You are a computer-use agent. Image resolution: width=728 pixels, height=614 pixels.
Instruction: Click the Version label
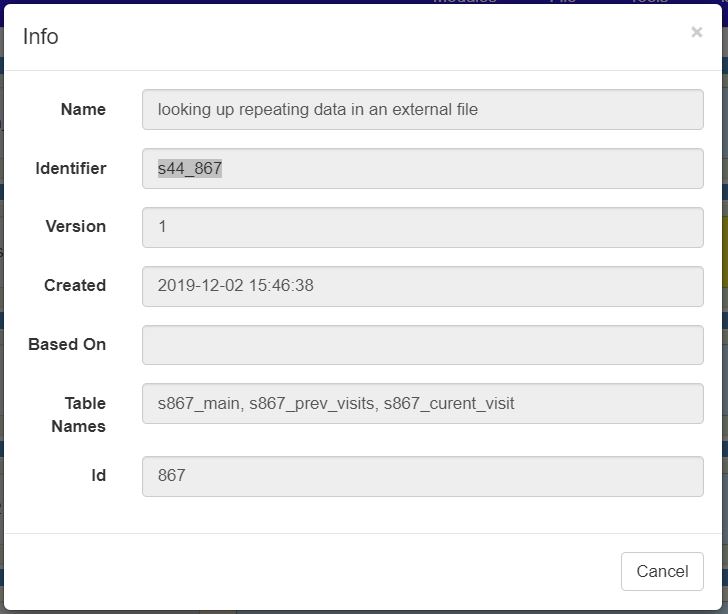[75, 227]
